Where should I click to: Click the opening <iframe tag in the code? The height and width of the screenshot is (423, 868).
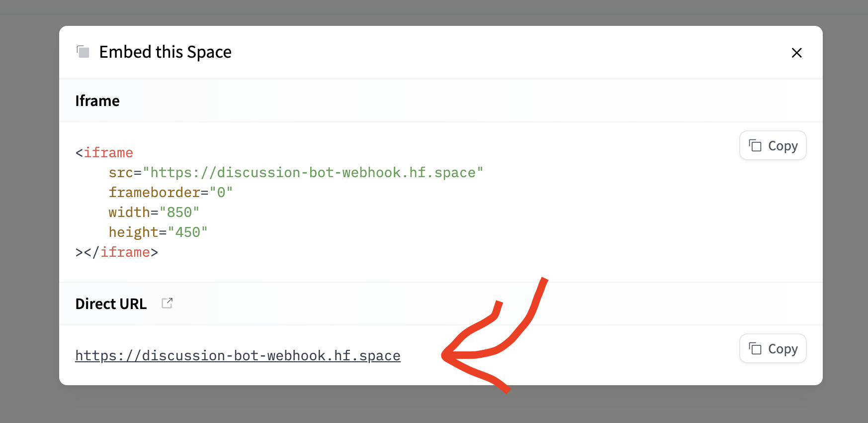tap(104, 153)
